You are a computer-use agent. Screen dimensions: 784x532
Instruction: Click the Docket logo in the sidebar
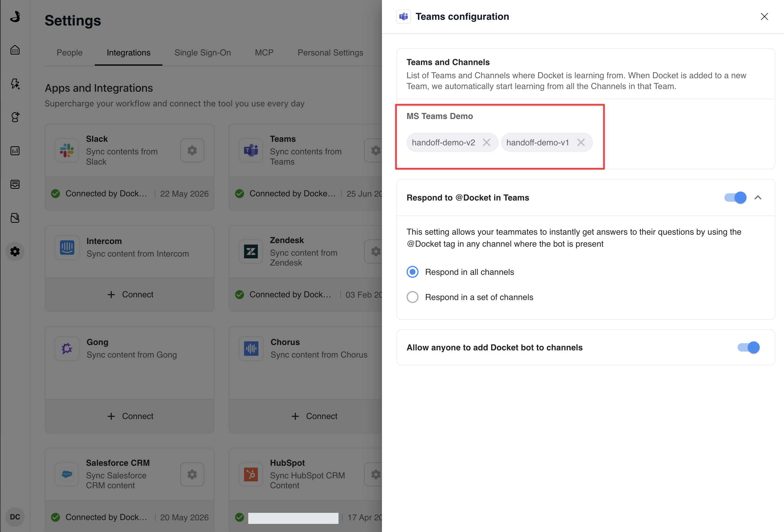15,16
